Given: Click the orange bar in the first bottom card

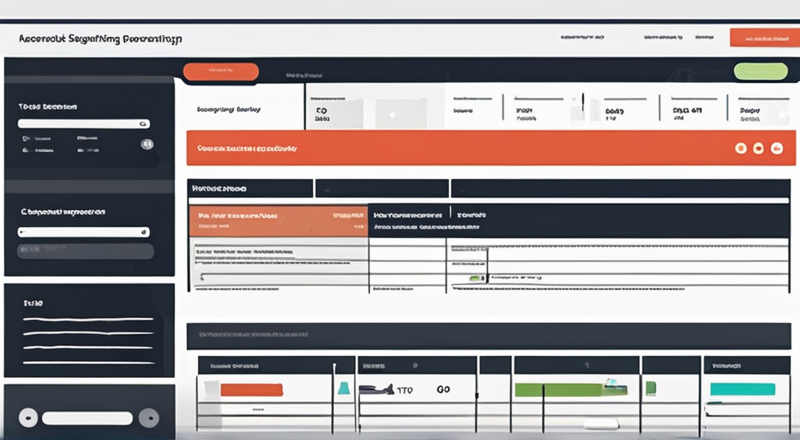Looking at the screenshot, I should 252,390.
